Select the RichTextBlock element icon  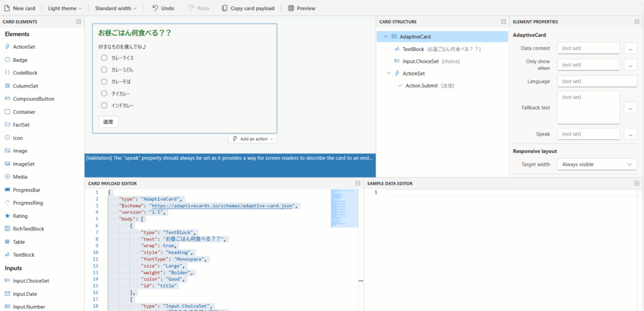(x=8, y=229)
